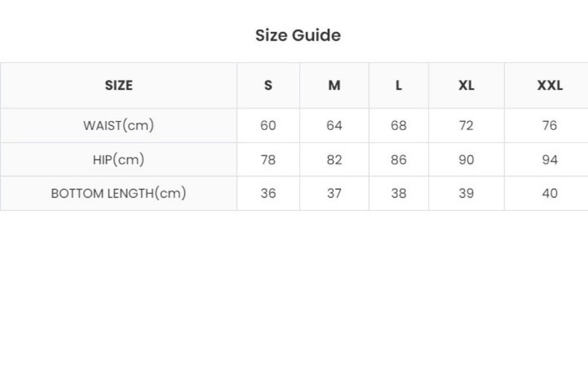Select the XL size column header
The height and width of the screenshot is (368, 588).
[x=466, y=86]
